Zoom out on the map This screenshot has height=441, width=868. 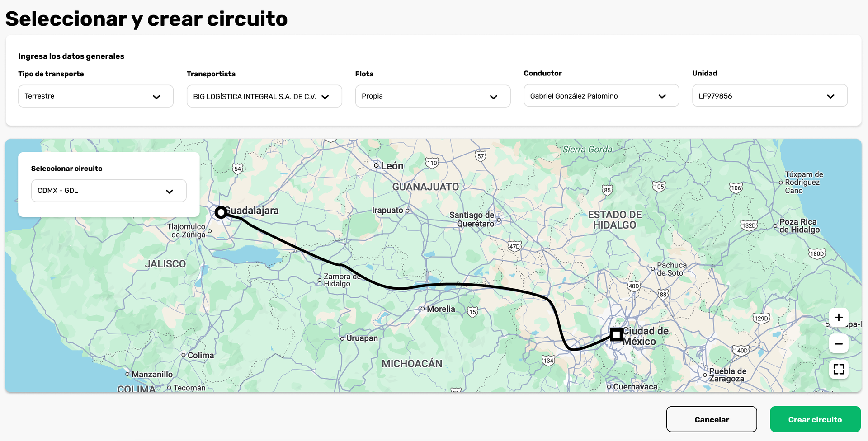pos(839,344)
